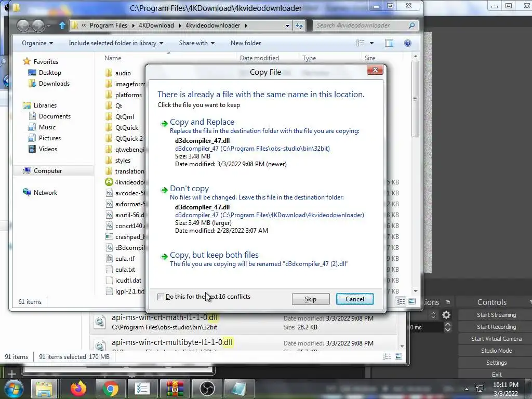Sort by Date modified column header
Image resolution: width=532 pixels, height=399 pixels.
click(259, 58)
